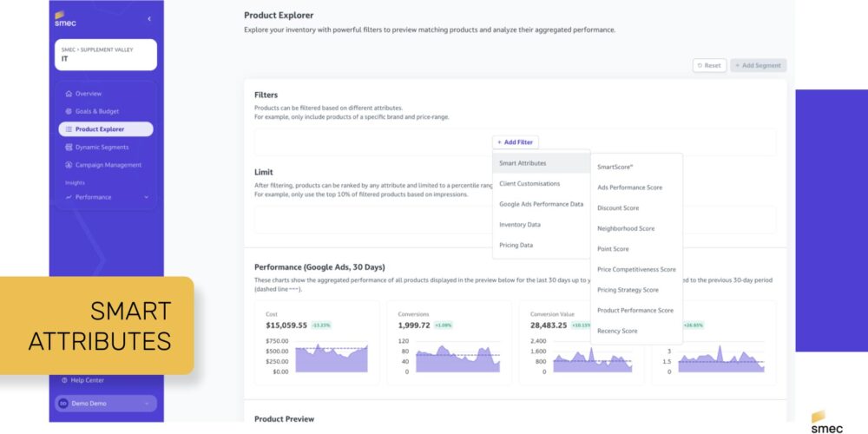
Task: Open the SMEC Supplement Valley account selector
Action: pyautogui.click(x=105, y=55)
